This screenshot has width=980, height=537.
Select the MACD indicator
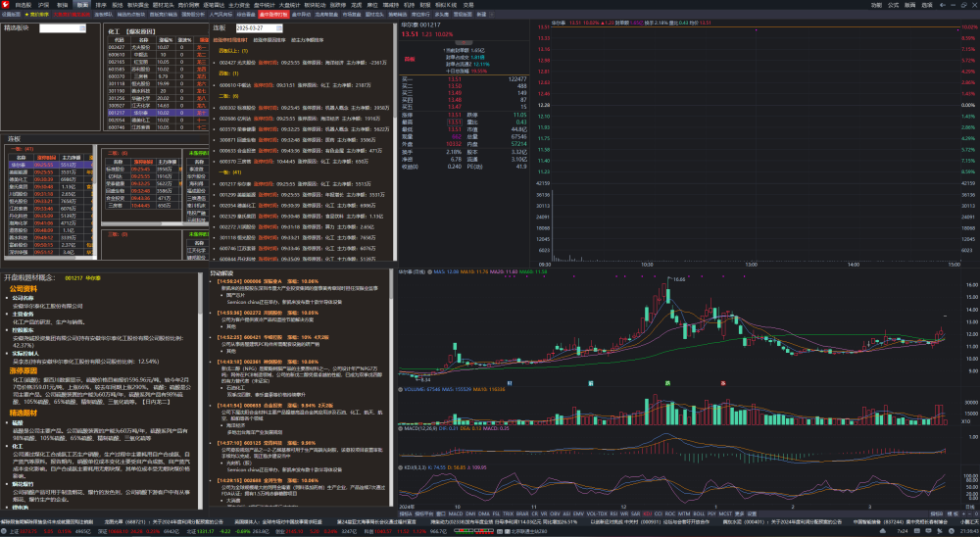point(456,514)
